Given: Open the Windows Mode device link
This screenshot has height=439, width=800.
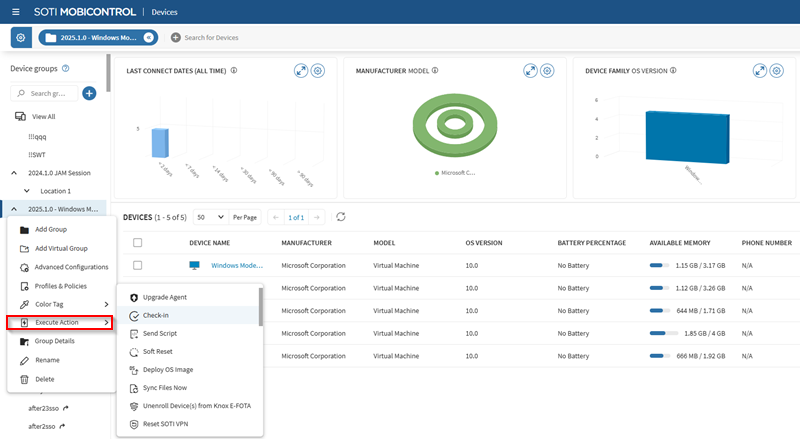Looking at the screenshot, I should click(x=236, y=265).
